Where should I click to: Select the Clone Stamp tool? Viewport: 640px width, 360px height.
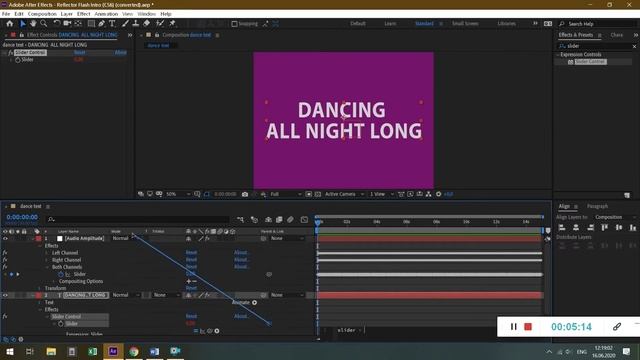tap(136, 24)
